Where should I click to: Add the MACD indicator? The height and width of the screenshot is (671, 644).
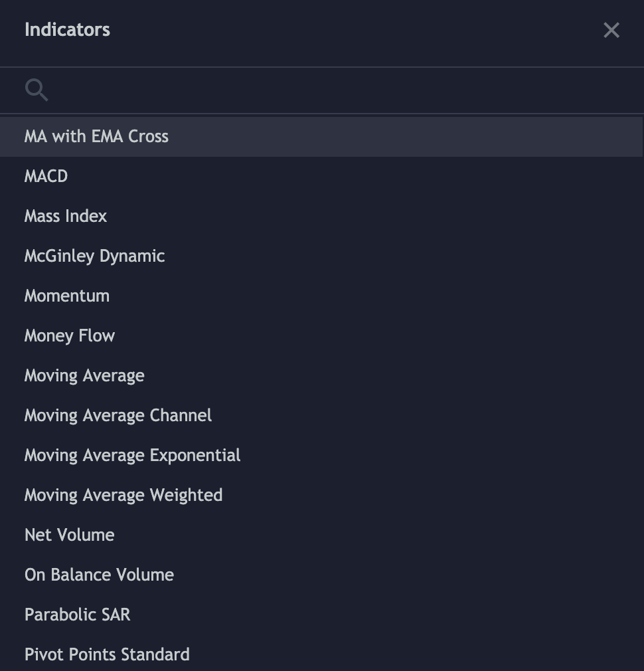[x=322, y=176]
